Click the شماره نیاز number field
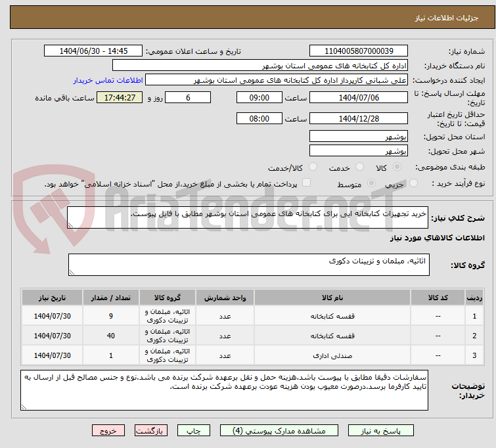Screen dimensions: 496x448 tap(358, 51)
